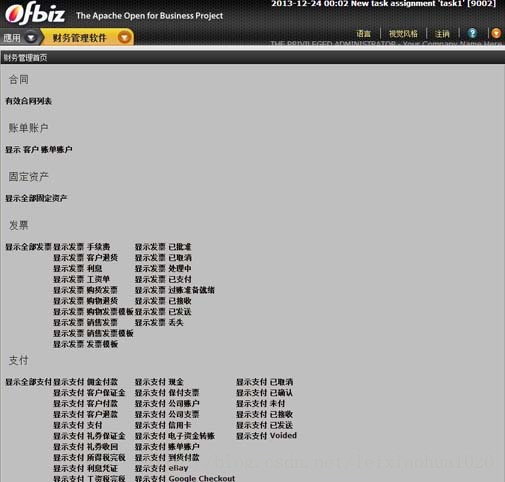
Task: Click 显示发票 工资单
Action: 82,279
